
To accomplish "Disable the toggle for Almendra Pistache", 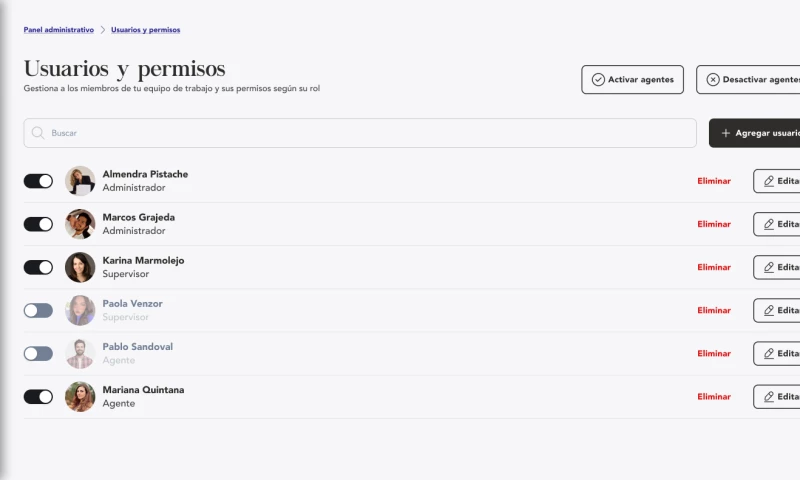I will (38, 181).
